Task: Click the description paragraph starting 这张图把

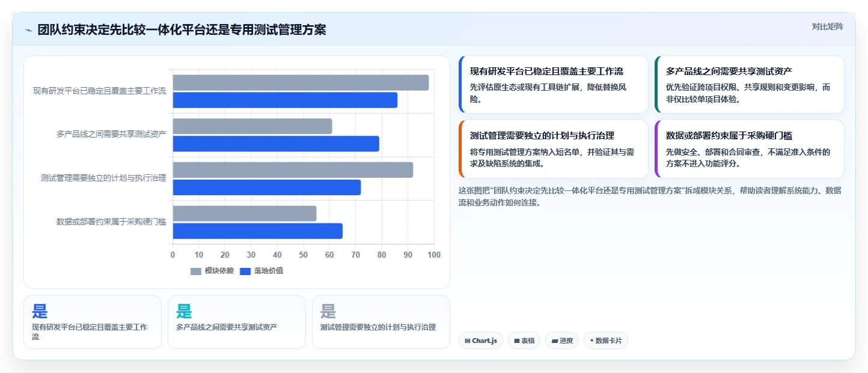Action: pos(650,196)
